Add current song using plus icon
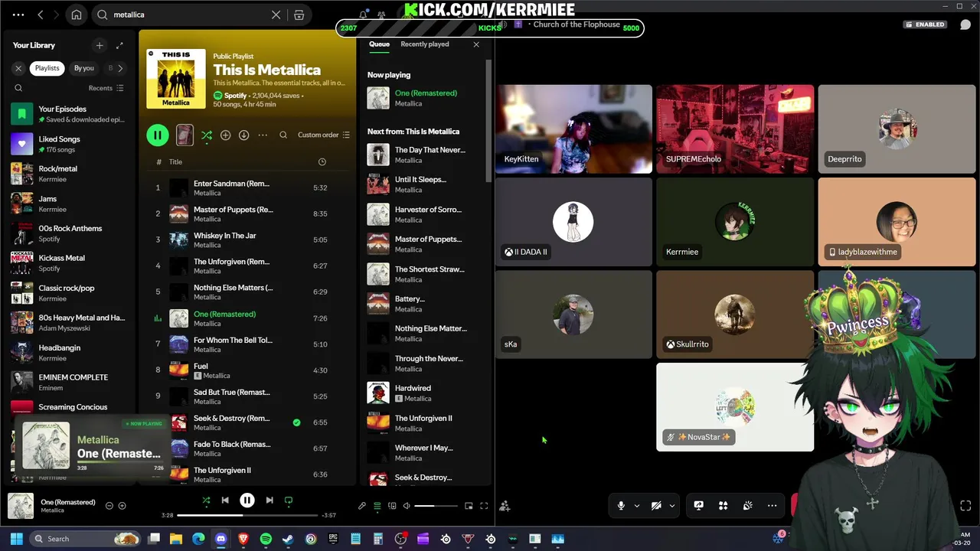The image size is (980, 551). point(122,506)
